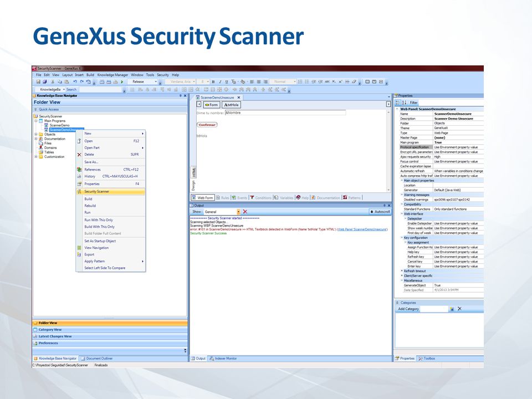Open the Knowledge Manager menu
Image resolution: width=532 pixels, height=399 pixels.
[x=112, y=75]
